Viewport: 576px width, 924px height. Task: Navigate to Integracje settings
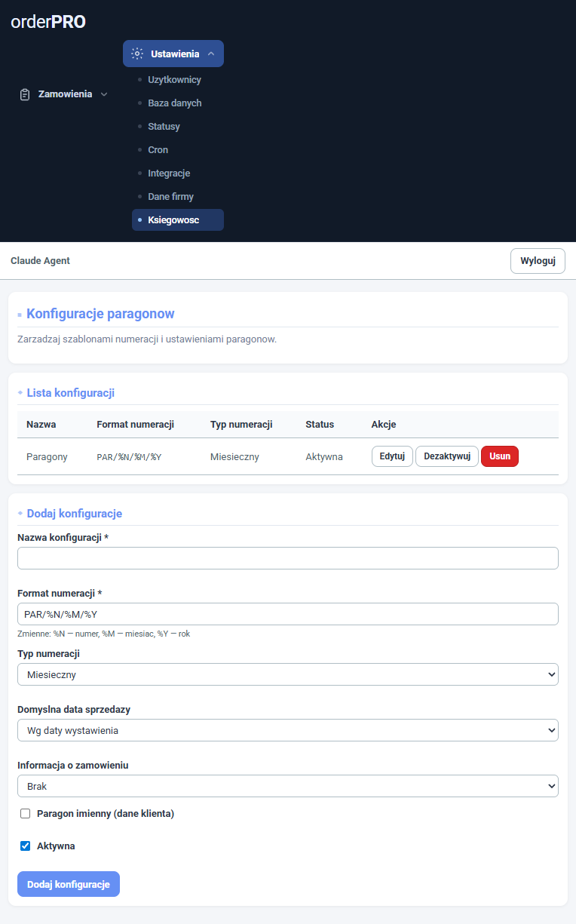(169, 173)
